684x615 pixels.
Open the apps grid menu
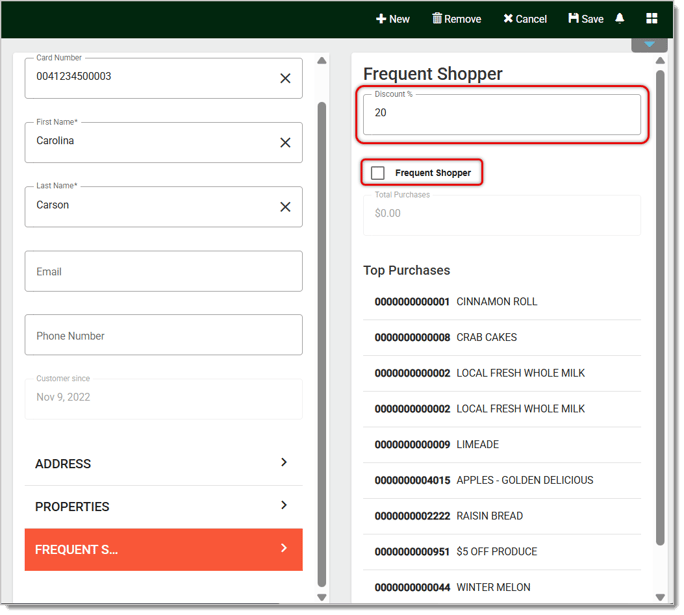[652, 18]
